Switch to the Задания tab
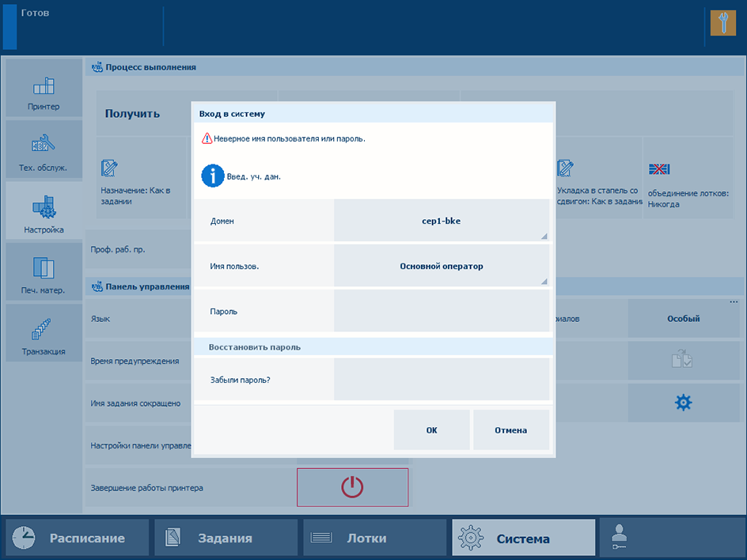The image size is (747, 560). coord(226,538)
